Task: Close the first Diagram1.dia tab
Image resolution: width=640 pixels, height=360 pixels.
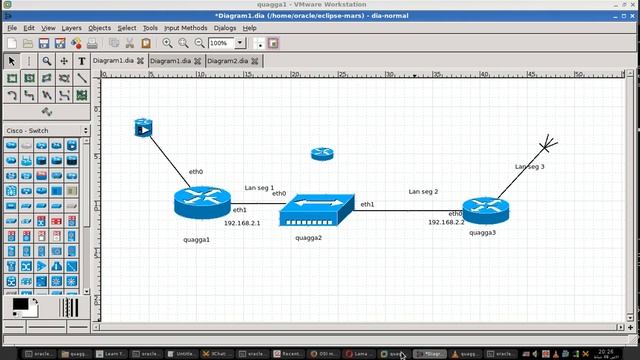Action: pos(140,61)
